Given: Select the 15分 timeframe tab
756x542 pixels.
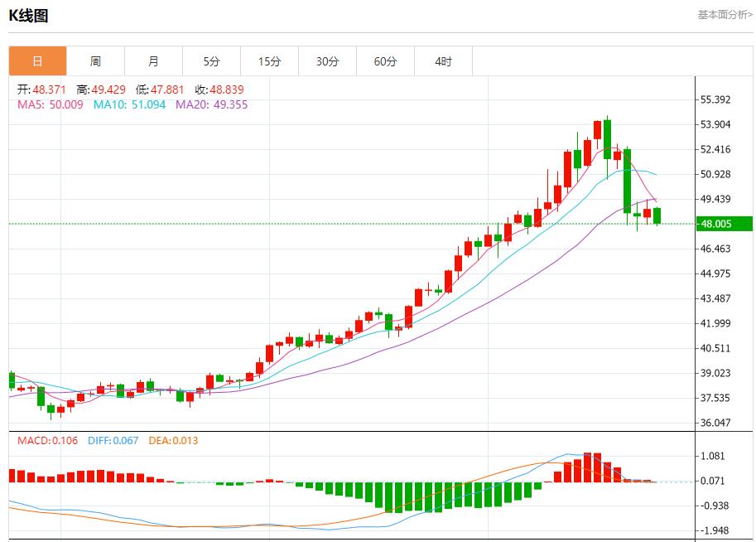Looking at the screenshot, I should (x=270, y=60).
